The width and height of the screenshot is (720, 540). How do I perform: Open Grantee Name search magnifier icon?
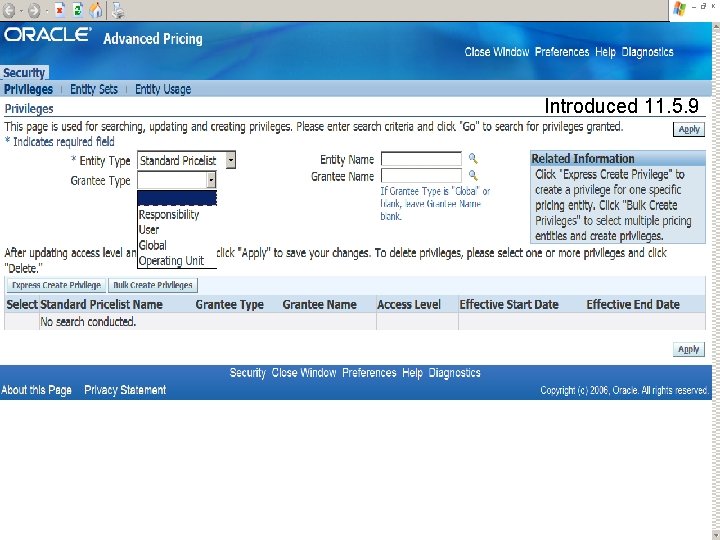tap(473, 175)
